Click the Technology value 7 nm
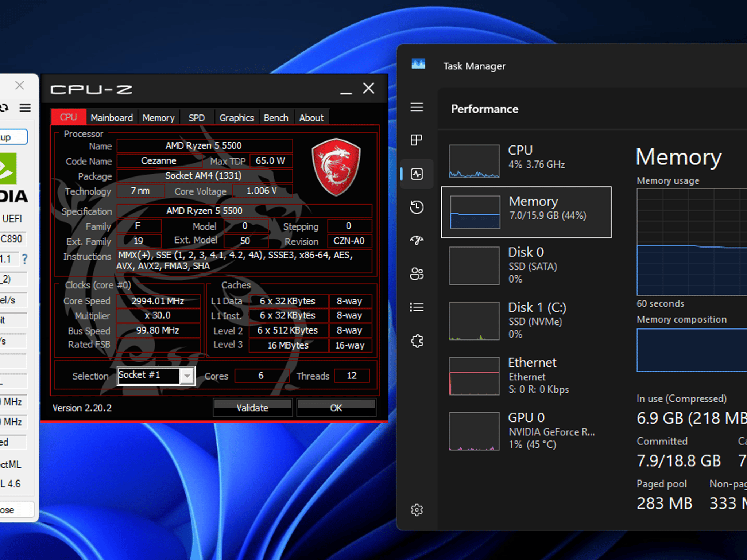Viewport: 747px width, 560px height. point(140,191)
